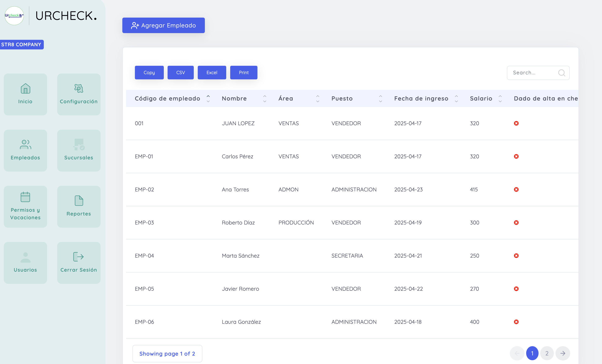Click Agregar Empleado button
Screen dimensions: 602x364
click(x=163, y=25)
